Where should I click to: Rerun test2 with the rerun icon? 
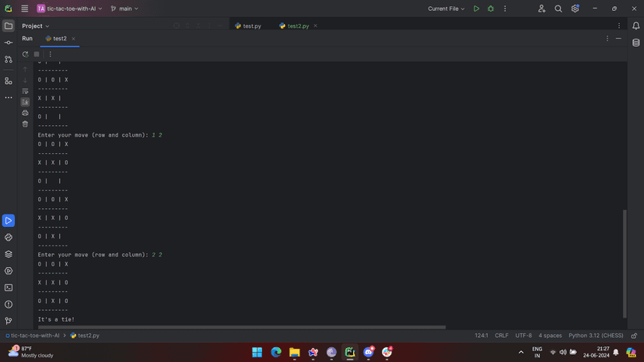coord(26,54)
